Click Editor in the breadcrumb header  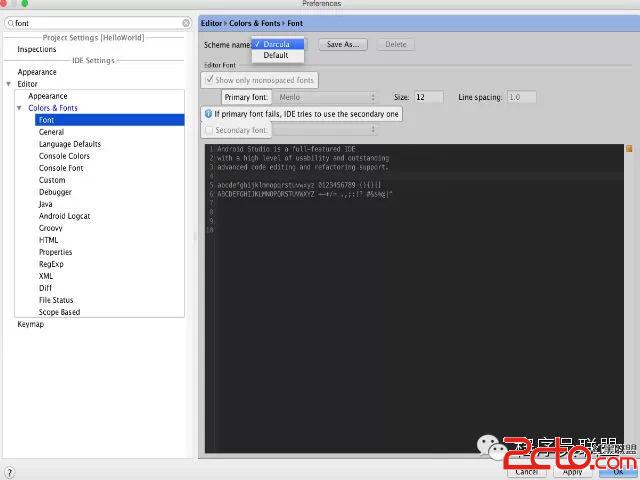click(211, 23)
